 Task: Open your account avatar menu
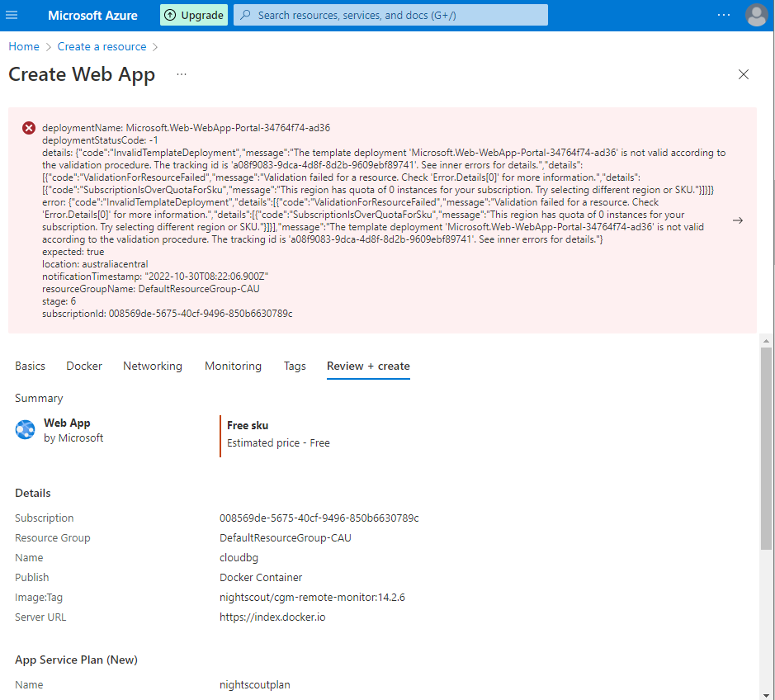click(x=756, y=14)
